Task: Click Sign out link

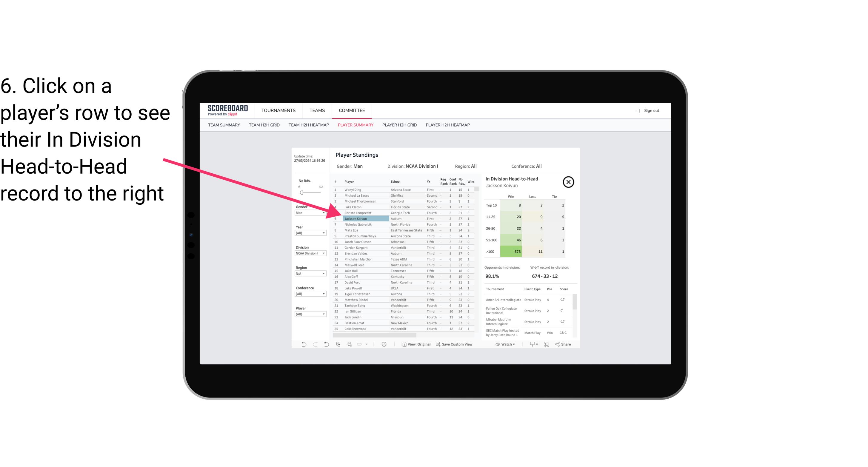Action: tap(651, 110)
